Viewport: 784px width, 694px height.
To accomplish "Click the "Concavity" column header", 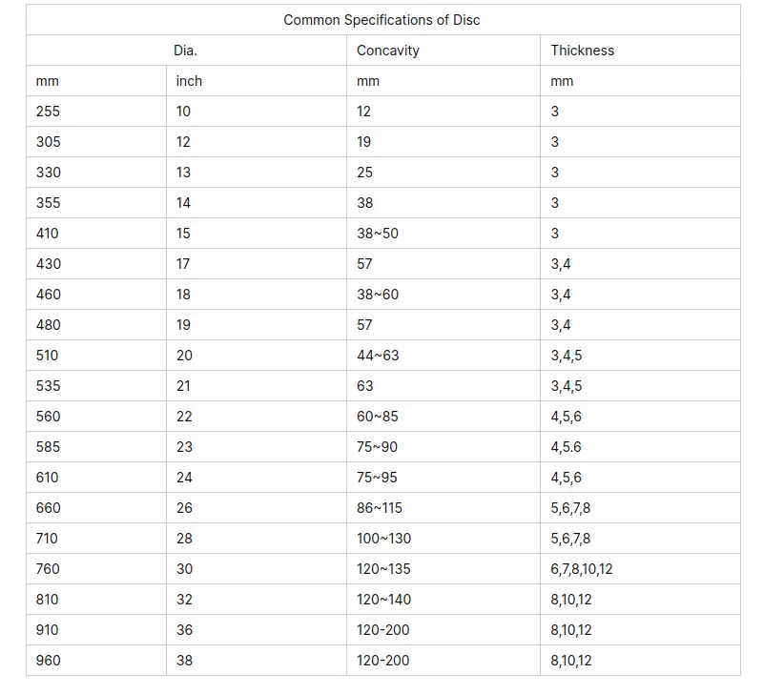I will coord(387,51).
